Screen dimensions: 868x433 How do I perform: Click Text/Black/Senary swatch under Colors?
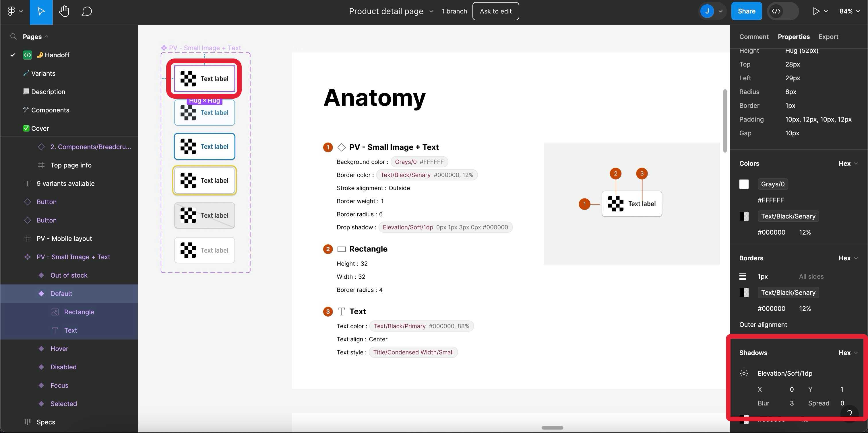point(744,216)
